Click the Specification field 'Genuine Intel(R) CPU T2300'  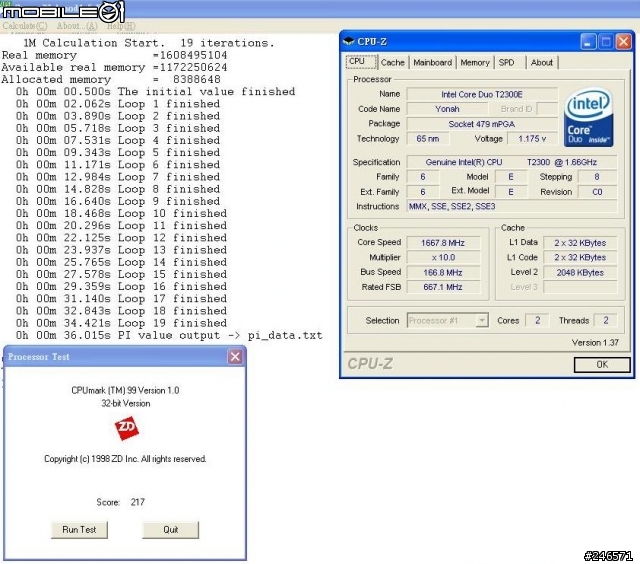[x=511, y=162]
